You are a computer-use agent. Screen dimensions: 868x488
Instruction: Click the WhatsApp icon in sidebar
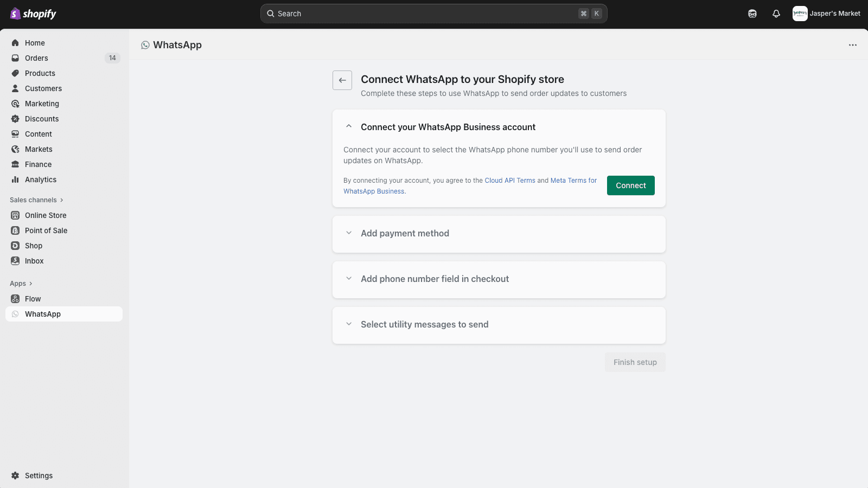(x=15, y=314)
